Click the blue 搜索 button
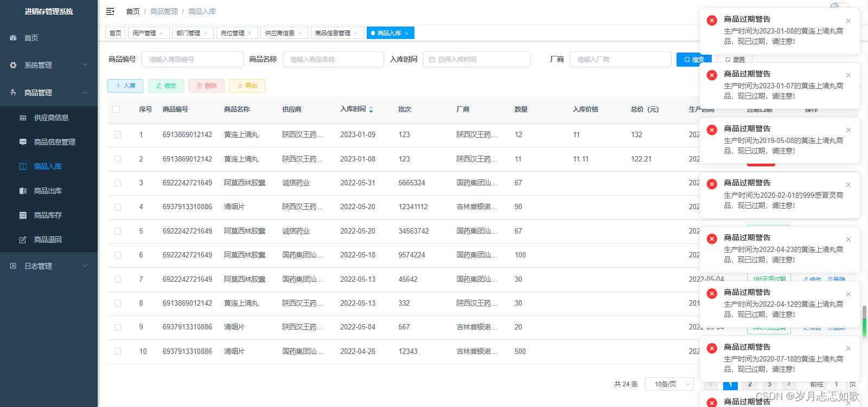This screenshot has width=868, height=407. (694, 60)
